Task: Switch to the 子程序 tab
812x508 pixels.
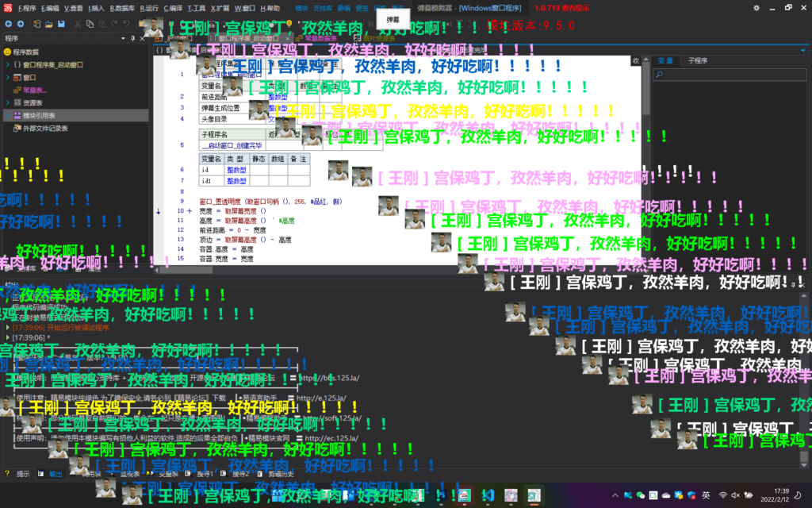Action: [x=698, y=60]
